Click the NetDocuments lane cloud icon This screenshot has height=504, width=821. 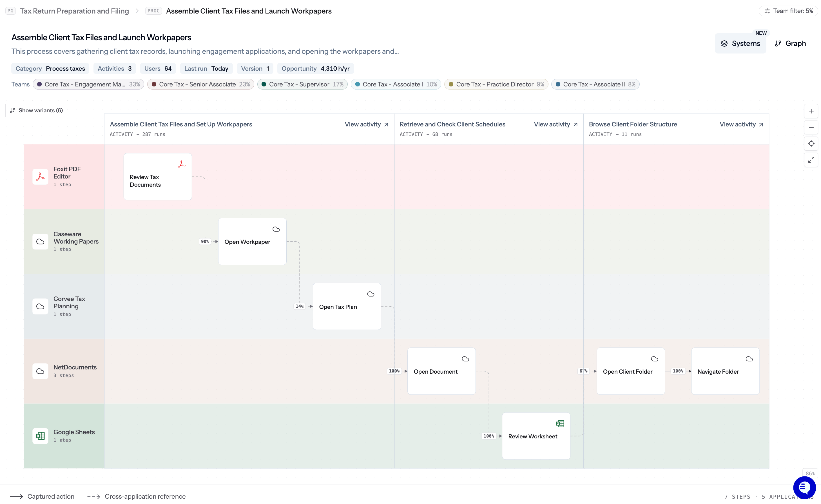coord(40,371)
